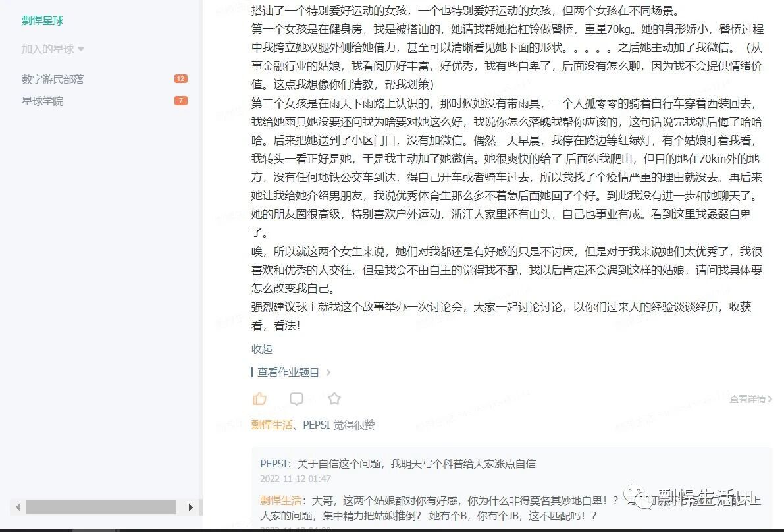
Task: Open 剽悍生活 commenter name in reply
Action: 280,500
